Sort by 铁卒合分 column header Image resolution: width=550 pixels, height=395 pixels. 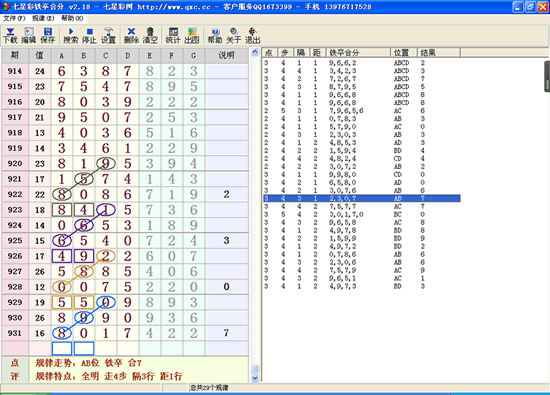point(358,53)
